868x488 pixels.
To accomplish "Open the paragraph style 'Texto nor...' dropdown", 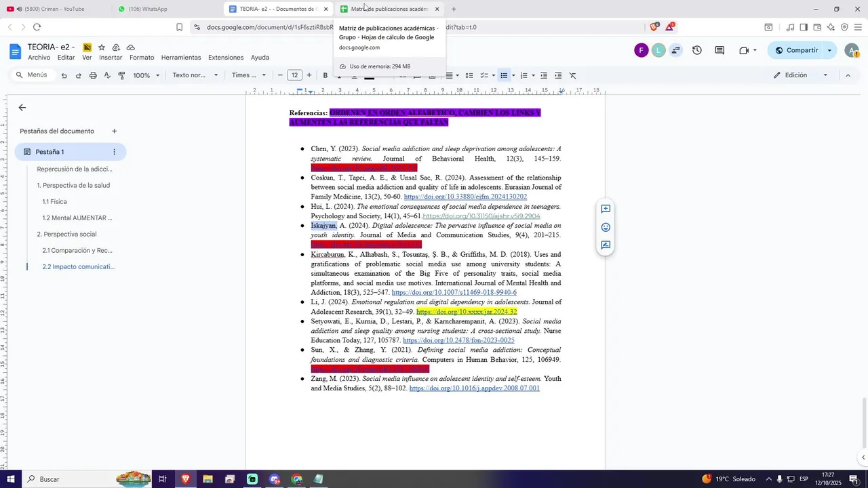I will [195, 75].
